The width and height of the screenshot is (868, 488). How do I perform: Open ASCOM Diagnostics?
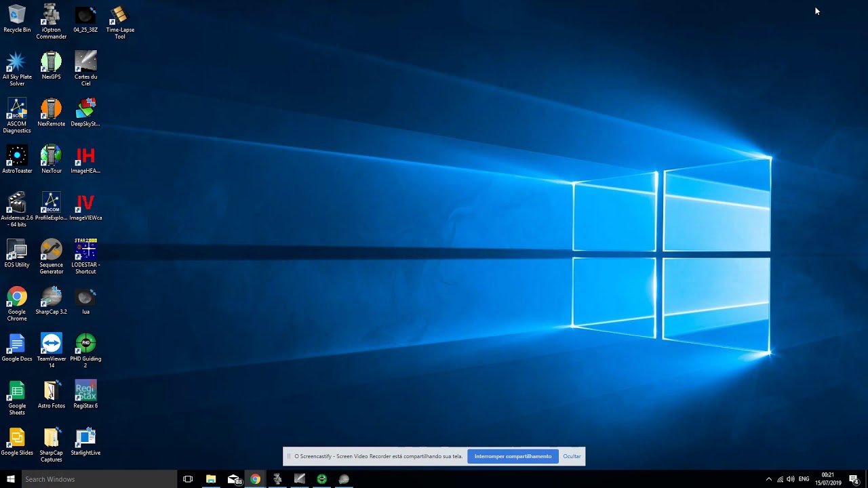click(17, 115)
